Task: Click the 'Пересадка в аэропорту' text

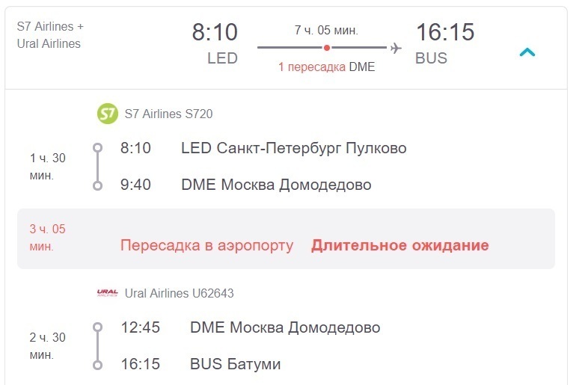Action: pos(206,245)
